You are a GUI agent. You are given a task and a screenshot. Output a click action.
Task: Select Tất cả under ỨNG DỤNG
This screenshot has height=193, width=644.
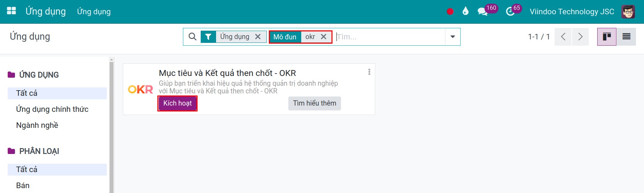(57, 93)
